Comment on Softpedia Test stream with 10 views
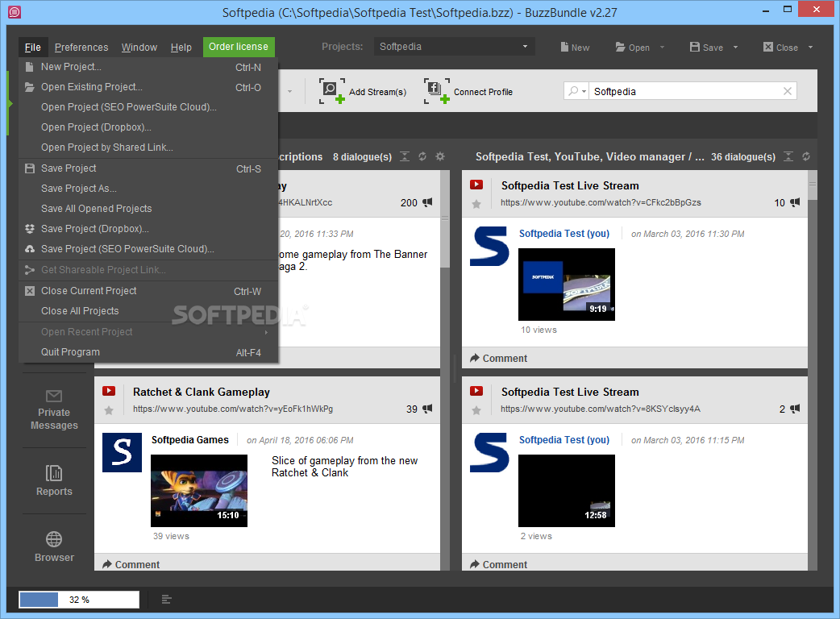 click(x=498, y=358)
